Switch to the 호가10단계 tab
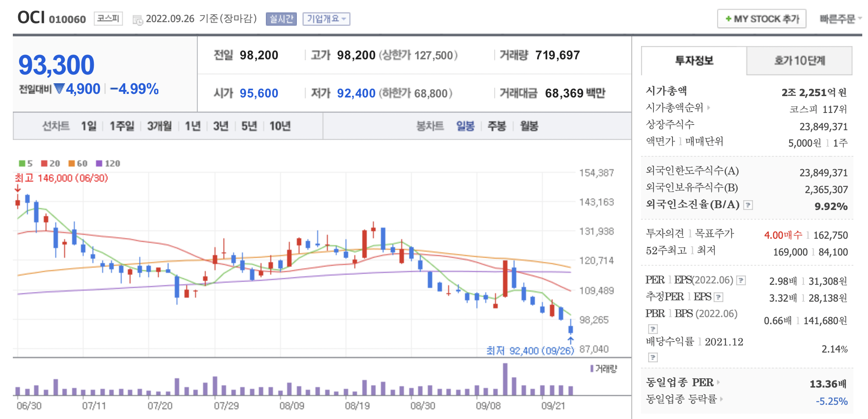This screenshot has width=868, height=419. tap(799, 61)
